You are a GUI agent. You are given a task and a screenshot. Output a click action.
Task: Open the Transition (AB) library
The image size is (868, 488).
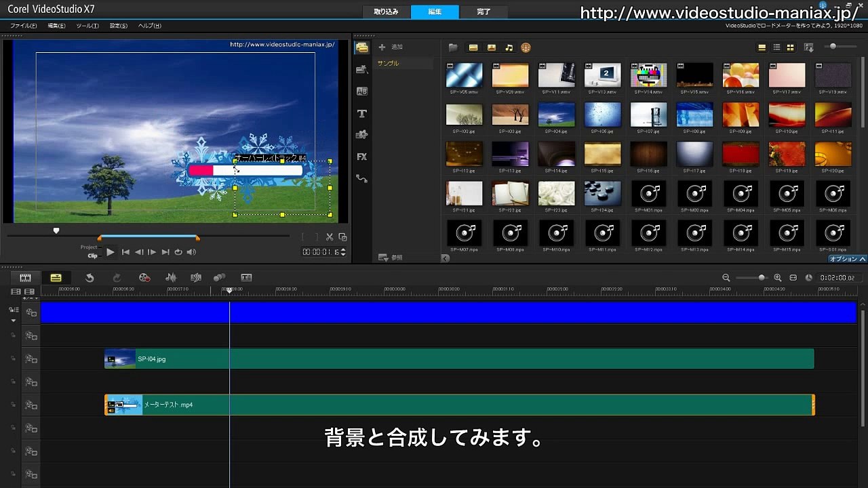pos(361,91)
